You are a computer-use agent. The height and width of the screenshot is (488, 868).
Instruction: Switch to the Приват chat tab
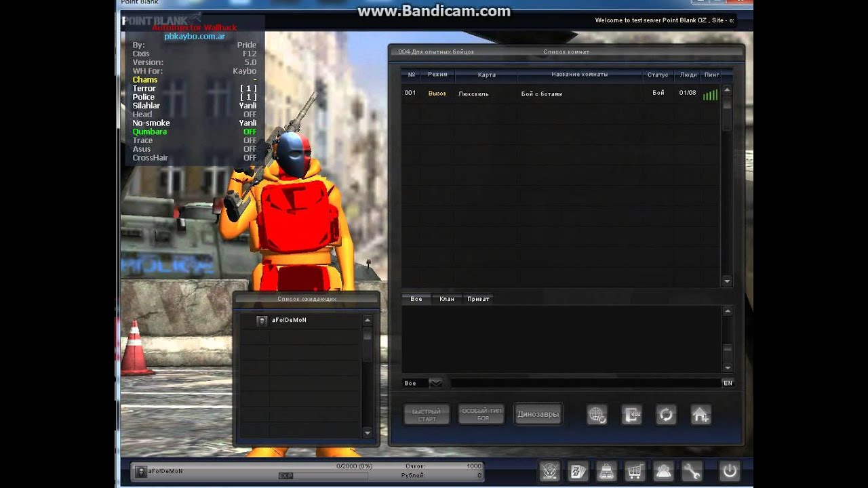coord(478,299)
